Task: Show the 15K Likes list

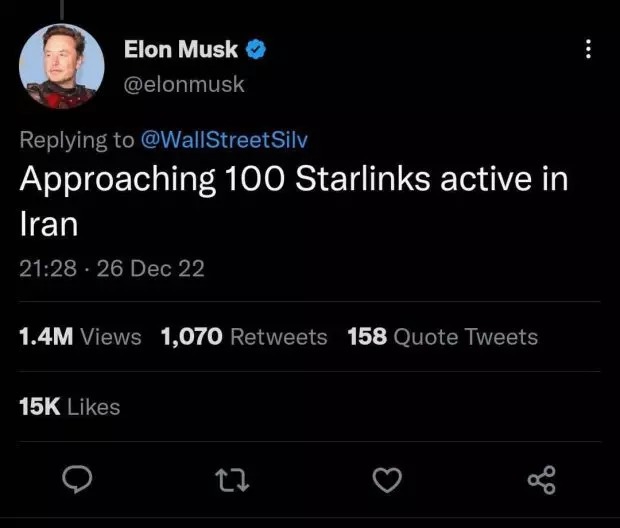Action: (69, 407)
